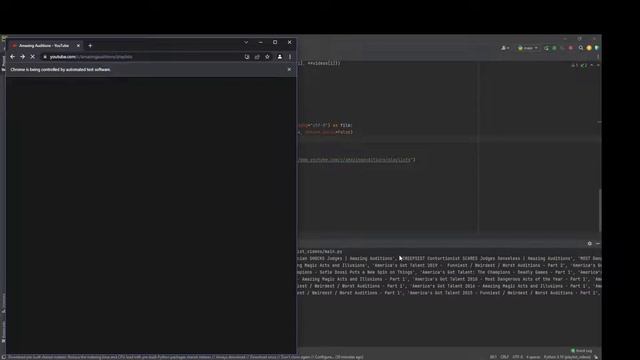Close the Amazing Auditions YouTube tab
640x360 pixels.
point(78,46)
